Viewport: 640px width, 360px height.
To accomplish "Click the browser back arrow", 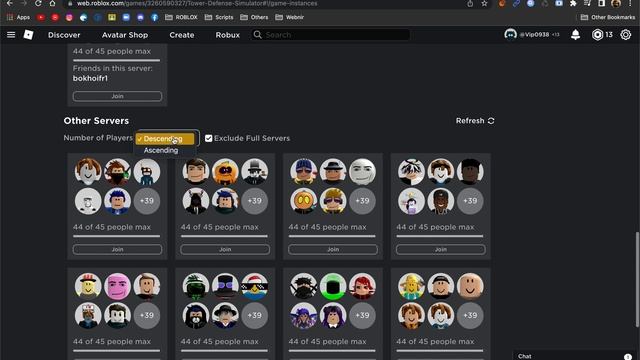I will (x=10, y=3).
